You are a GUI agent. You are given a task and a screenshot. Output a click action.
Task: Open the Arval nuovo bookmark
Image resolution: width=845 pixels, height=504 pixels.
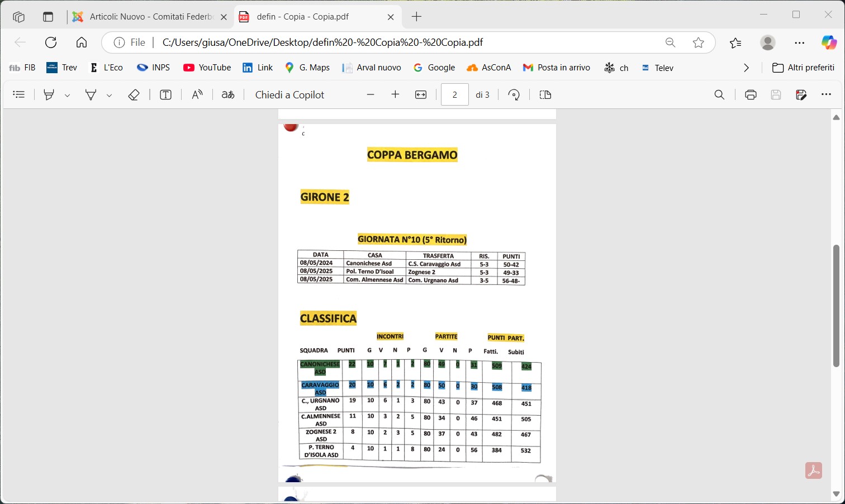[372, 68]
